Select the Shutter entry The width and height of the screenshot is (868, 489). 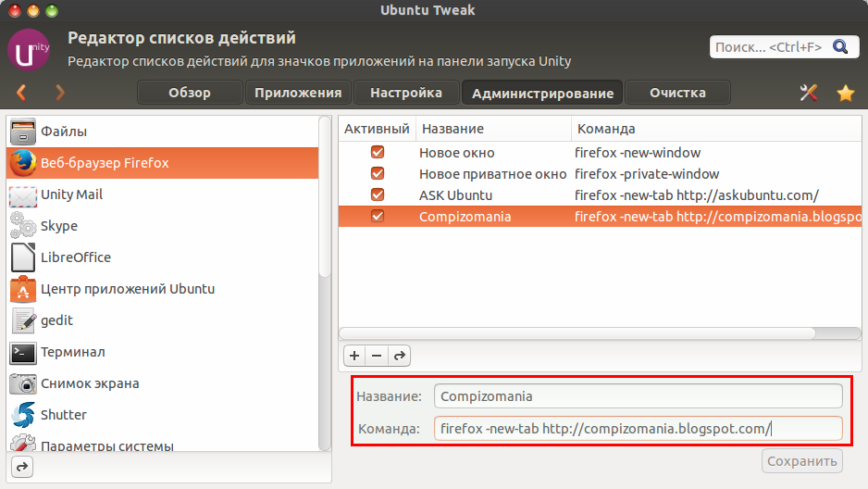[x=163, y=415]
